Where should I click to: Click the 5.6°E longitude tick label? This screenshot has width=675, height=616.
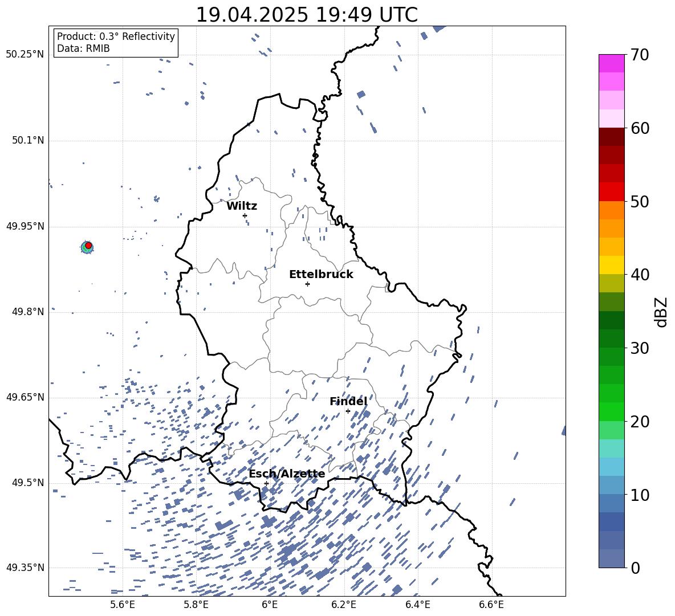122,605
